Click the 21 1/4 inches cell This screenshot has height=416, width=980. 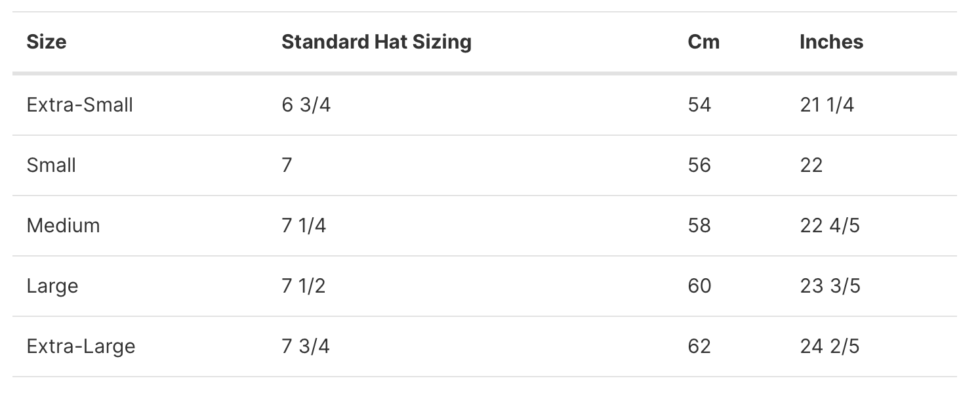tap(827, 105)
